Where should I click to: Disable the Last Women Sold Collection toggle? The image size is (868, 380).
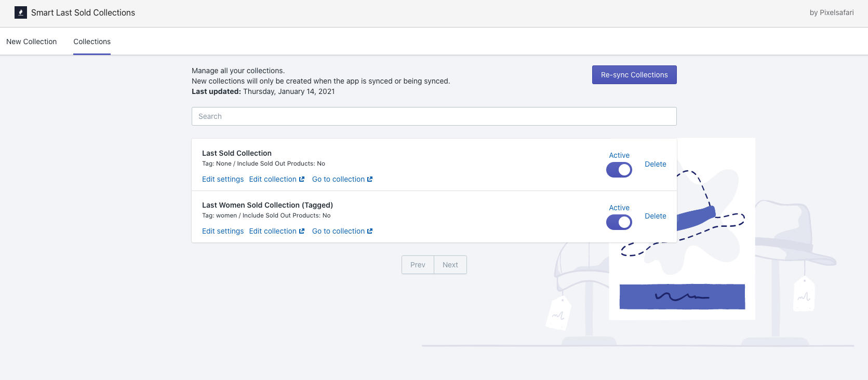pos(619,222)
